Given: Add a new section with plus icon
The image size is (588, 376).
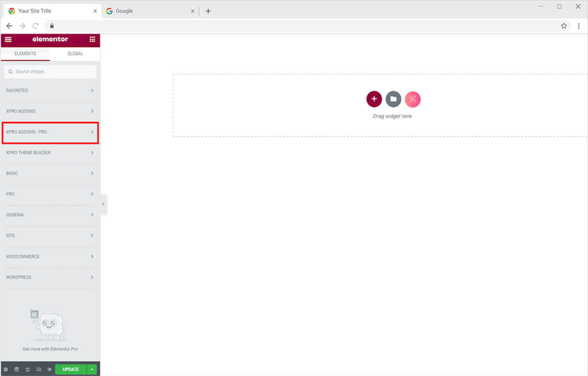Looking at the screenshot, I should [x=374, y=99].
